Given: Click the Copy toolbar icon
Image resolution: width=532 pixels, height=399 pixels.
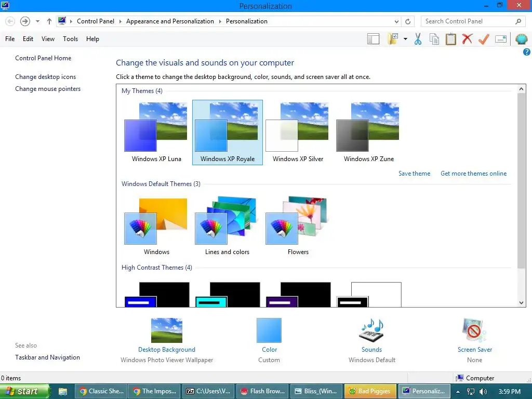Looking at the screenshot, I should click(x=434, y=39).
